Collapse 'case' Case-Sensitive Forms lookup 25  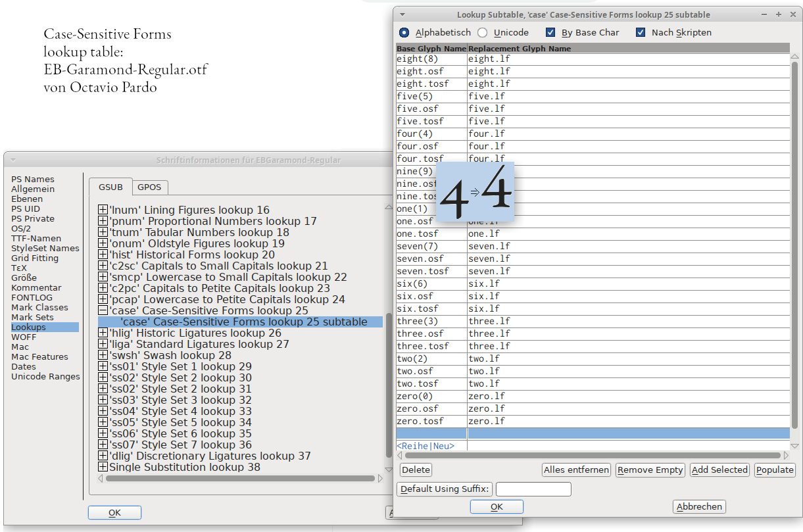103,310
